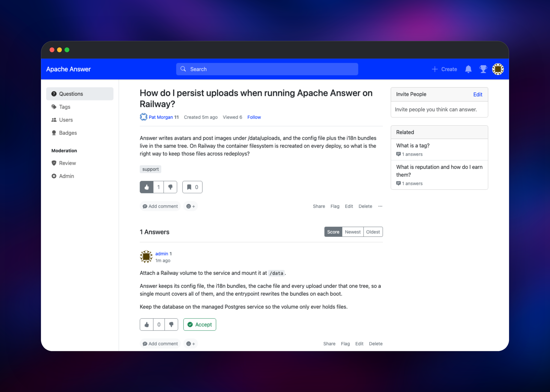Open Users in the sidebar
This screenshot has width=550, height=392.
tap(80, 120)
